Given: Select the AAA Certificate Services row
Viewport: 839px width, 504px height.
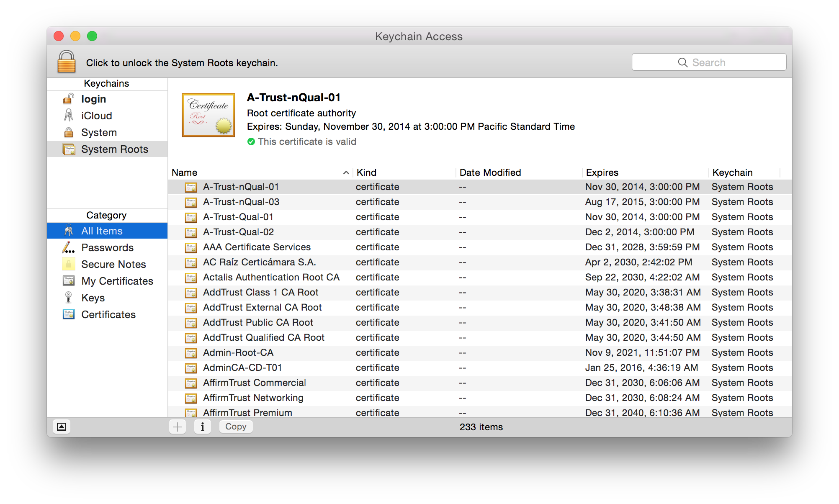Looking at the screenshot, I should (480, 247).
